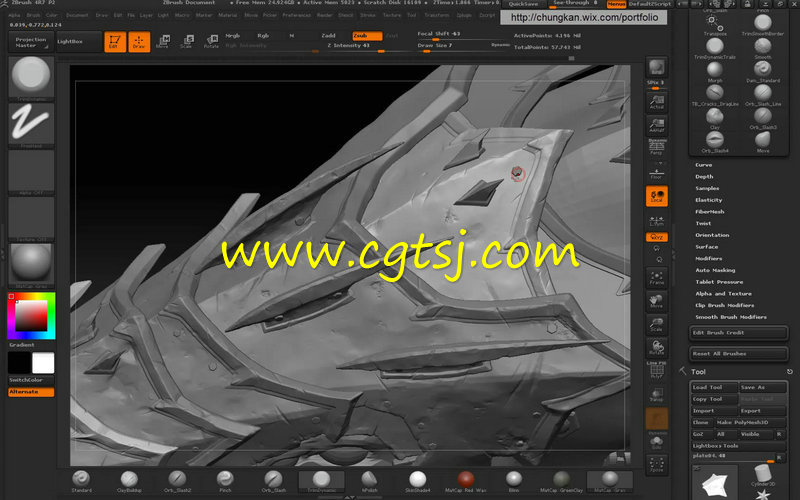Expand the Elasticity brush section

pyautogui.click(x=709, y=200)
